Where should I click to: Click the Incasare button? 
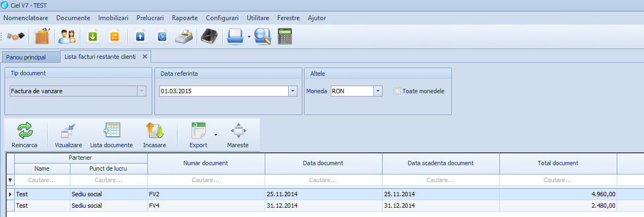click(x=155, y=135)
